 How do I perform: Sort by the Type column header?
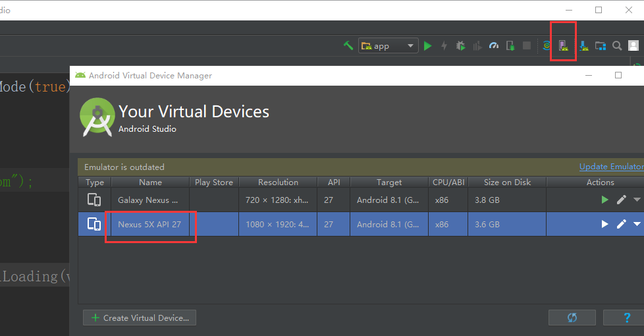[95, 182]
